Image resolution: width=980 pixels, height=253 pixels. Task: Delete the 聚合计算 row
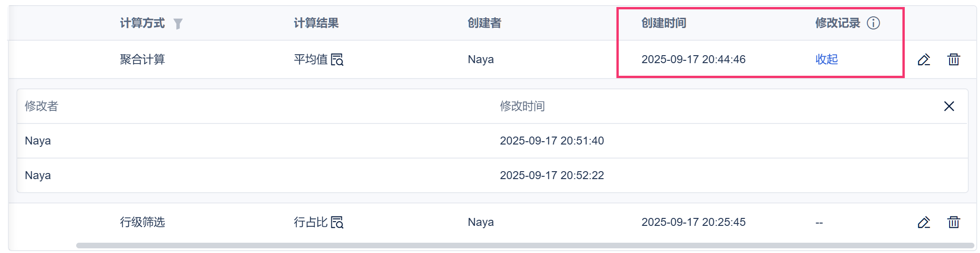tap(954, 59)
